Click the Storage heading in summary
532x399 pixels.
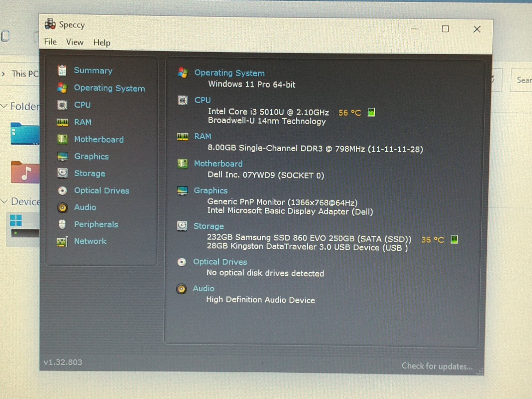209,226
